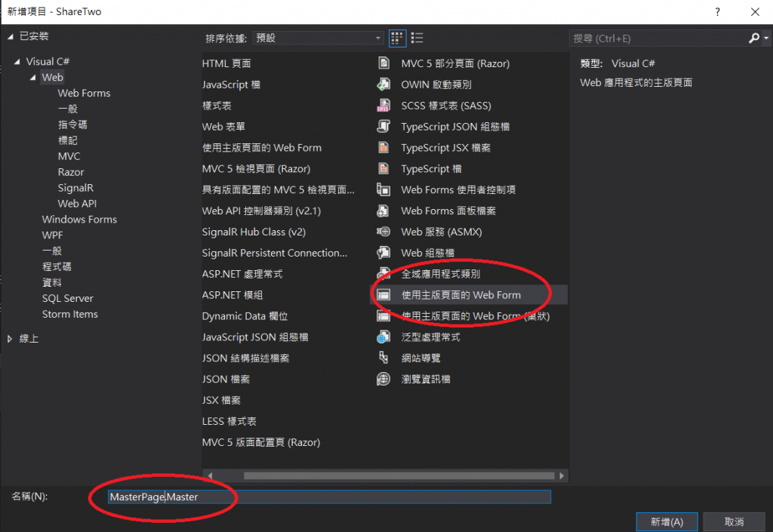The width and height of the screenshot is (773, 532).
Task: Expand the 線上 section
Action: coord(10,338)
